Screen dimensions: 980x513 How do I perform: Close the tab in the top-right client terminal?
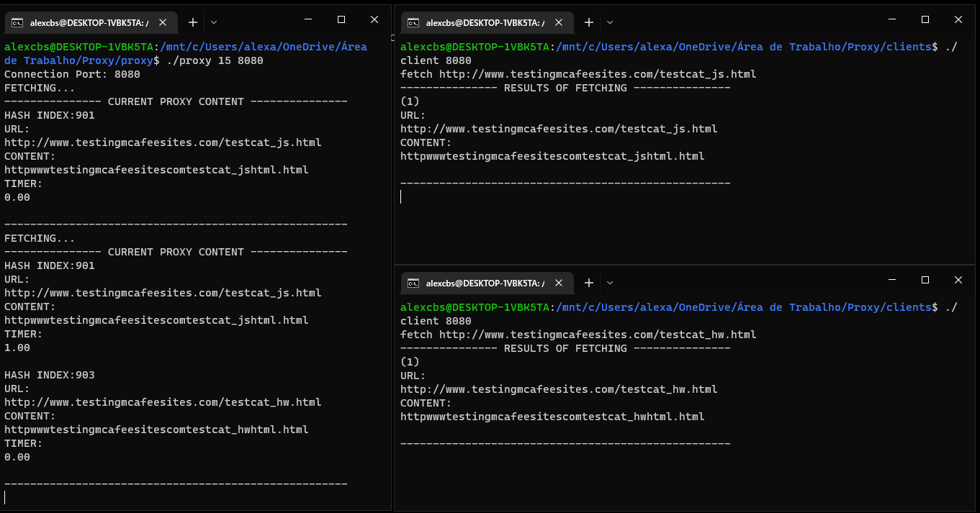[559, 22]
